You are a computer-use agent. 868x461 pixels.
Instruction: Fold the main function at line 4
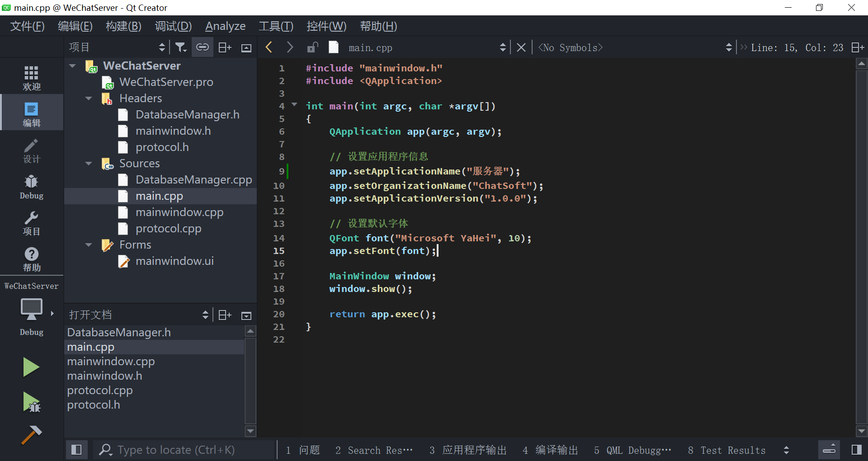(295, 105)
